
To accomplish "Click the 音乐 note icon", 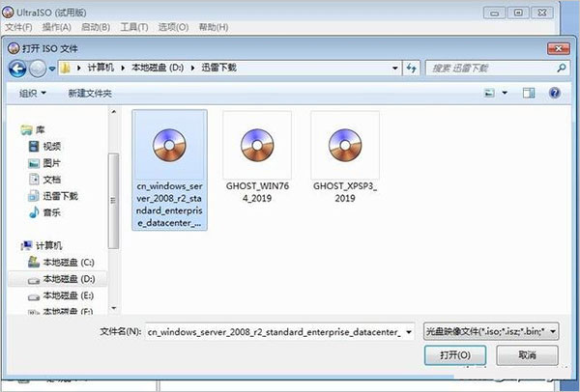I will 34,212.
